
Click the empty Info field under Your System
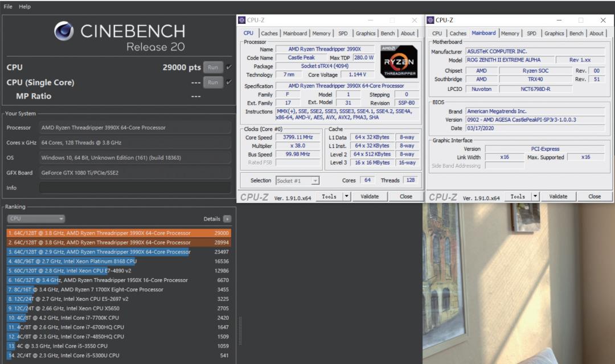pos(135,188)
